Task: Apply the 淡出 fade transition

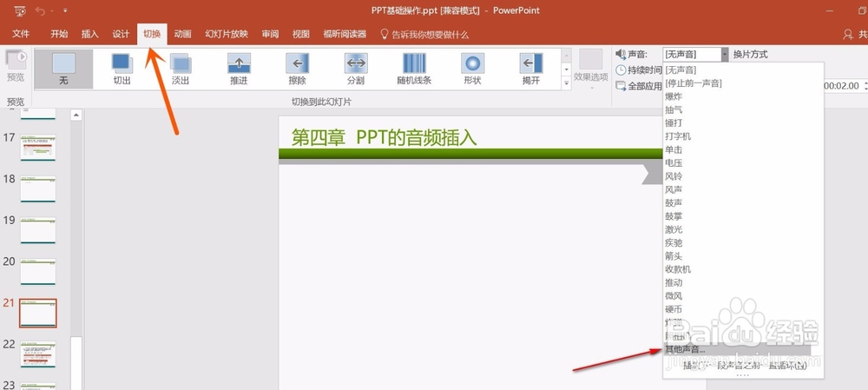Action: (x=180, y=69)
